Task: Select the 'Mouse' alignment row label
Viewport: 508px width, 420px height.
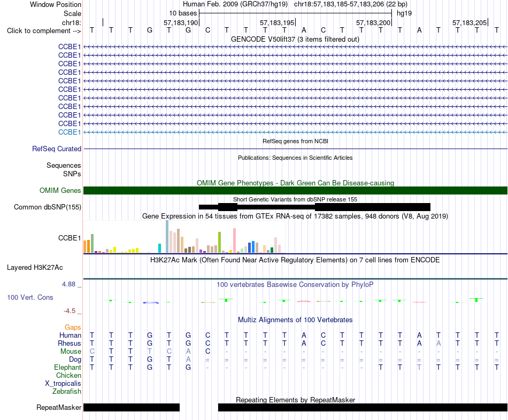Action: click(71, 352)
